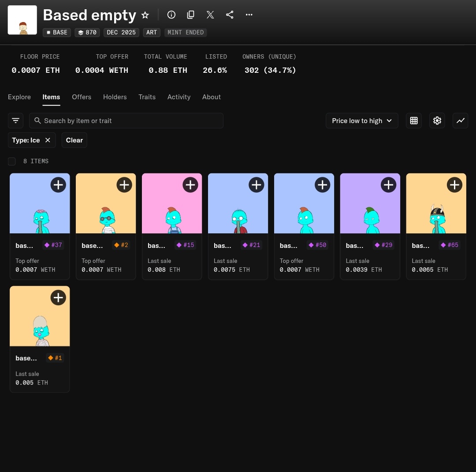Open the collection info icon

click(x=171, y=15)
